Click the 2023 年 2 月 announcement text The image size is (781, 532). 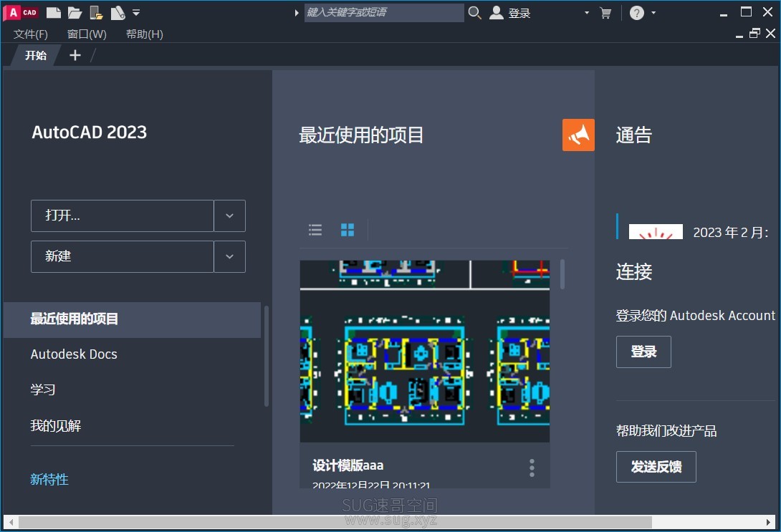point(731,233)
